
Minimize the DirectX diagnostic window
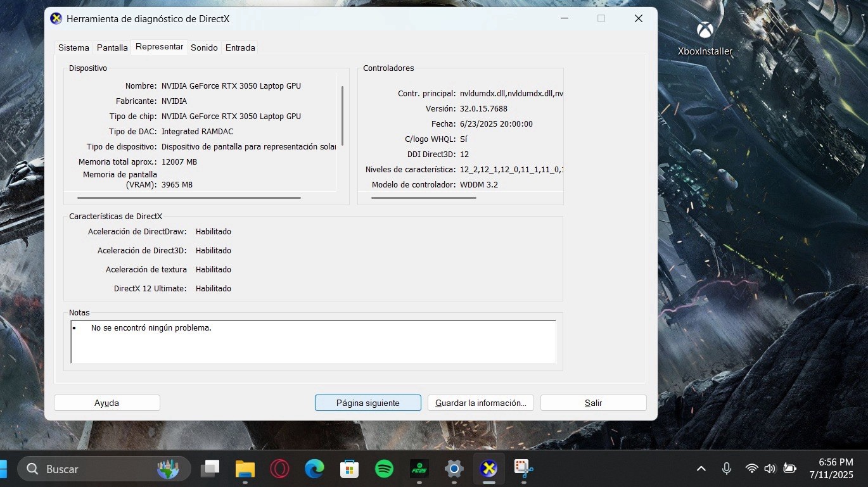point(564,18)
